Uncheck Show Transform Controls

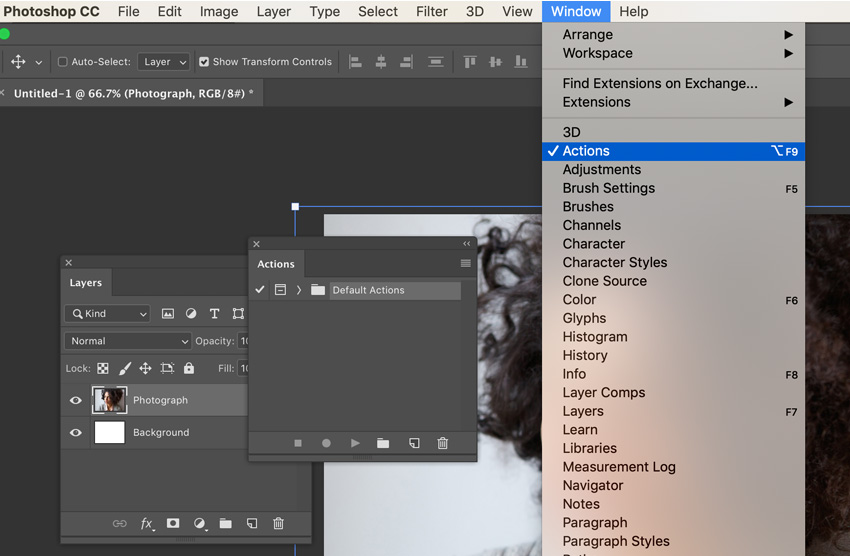[204, 62]
